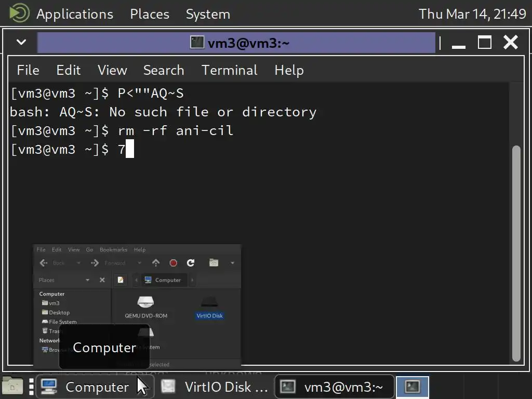
Task: Open Bookmarks menu in file manager preview
Action: tap(113, 250)
